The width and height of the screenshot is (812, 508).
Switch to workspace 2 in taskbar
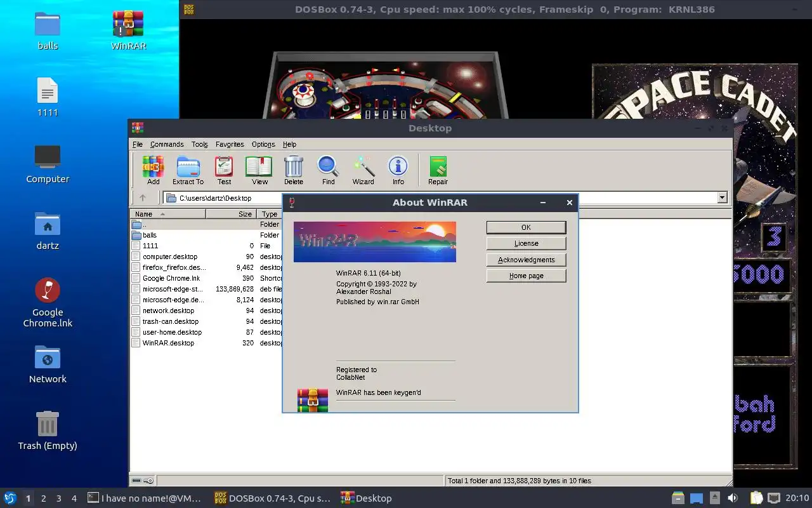[x=43, y=498]
